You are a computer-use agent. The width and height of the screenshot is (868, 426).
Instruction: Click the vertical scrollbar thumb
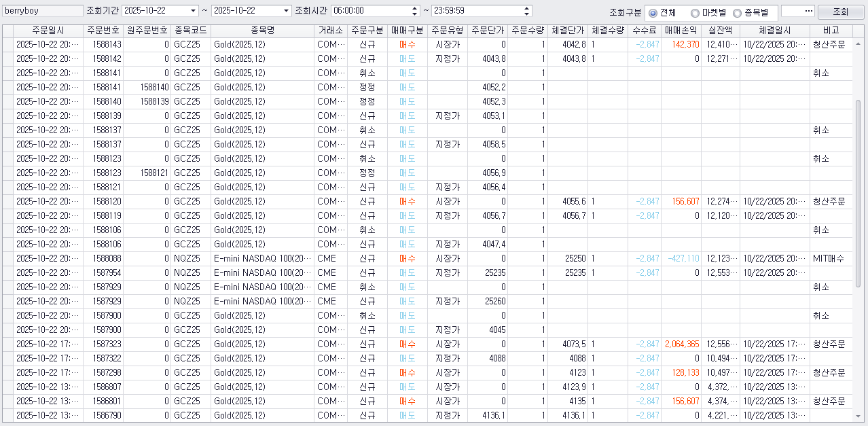click(858, 193)
